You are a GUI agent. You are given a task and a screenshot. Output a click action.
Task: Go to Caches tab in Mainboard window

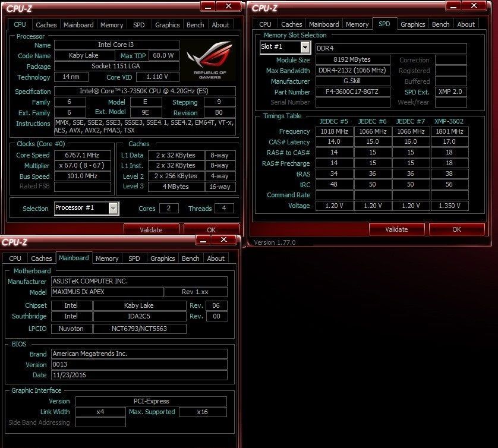41,258
